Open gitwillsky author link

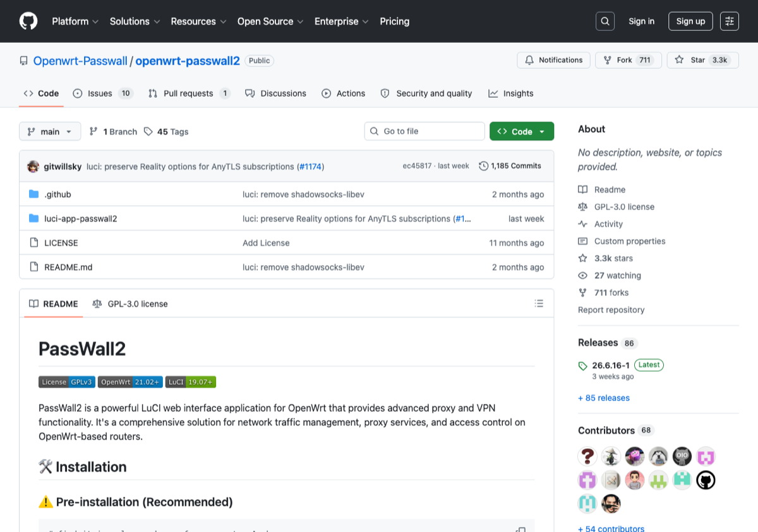click(63, 167)
